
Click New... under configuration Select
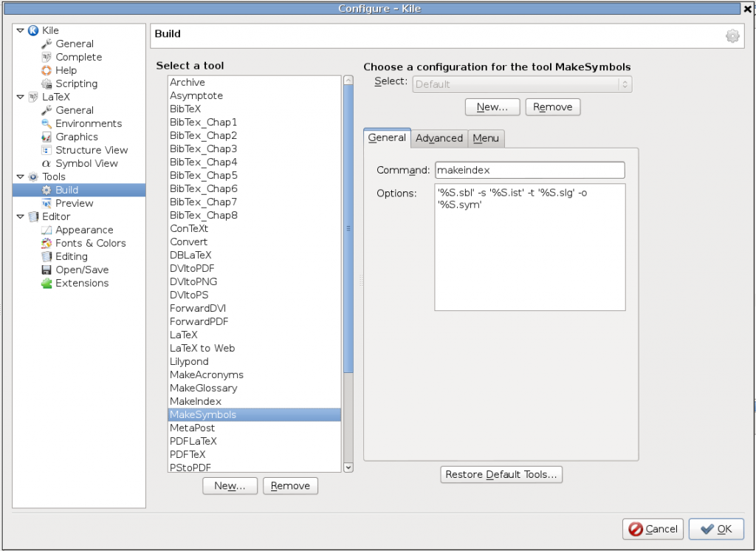pos(492,107)
